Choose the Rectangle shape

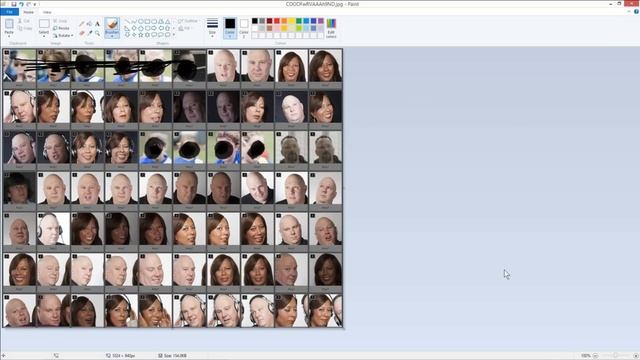(147, 21)
